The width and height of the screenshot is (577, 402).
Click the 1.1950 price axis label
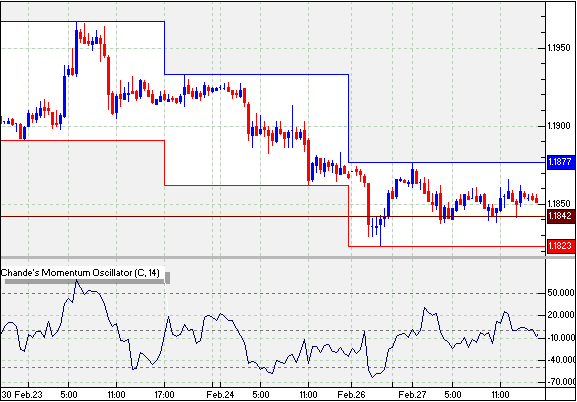pos(561,49)
